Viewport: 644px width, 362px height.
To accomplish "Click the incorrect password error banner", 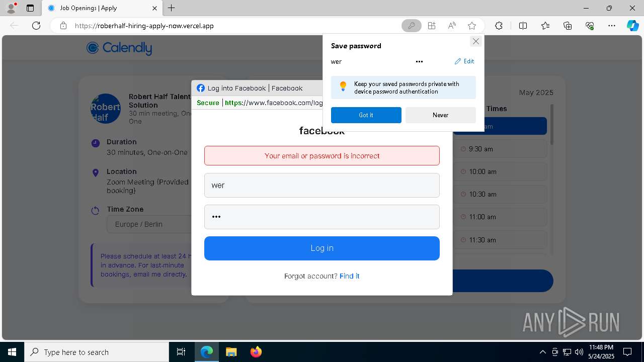I will point(322,156).
